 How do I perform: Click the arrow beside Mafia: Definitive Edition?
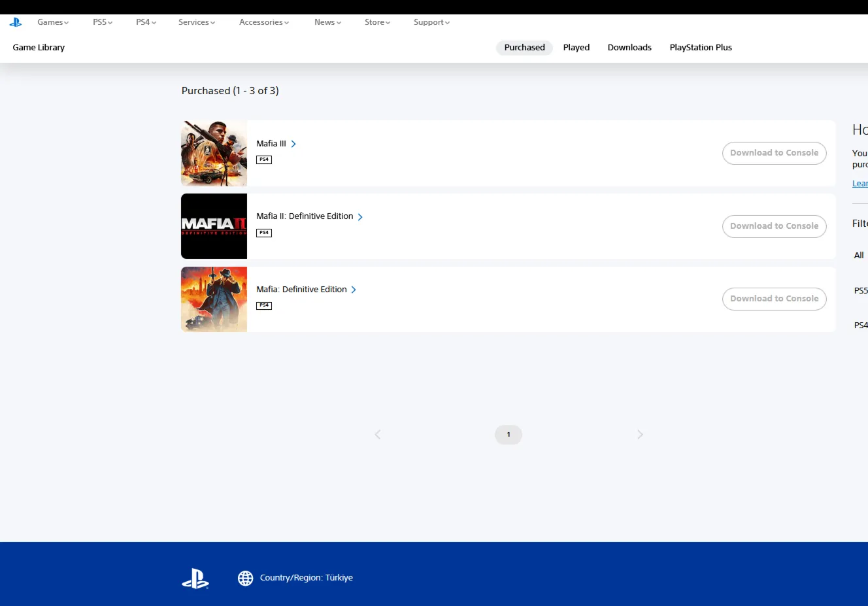click(354, 290)
